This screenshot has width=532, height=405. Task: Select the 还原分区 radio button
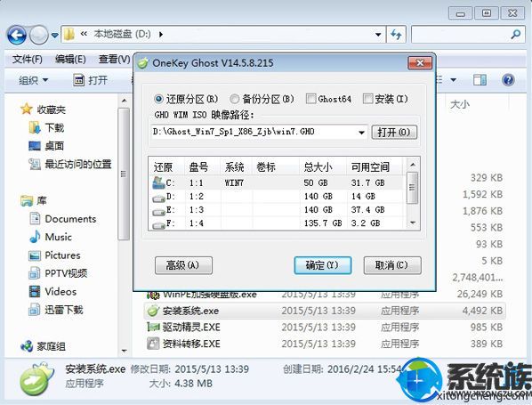[158, 99]
